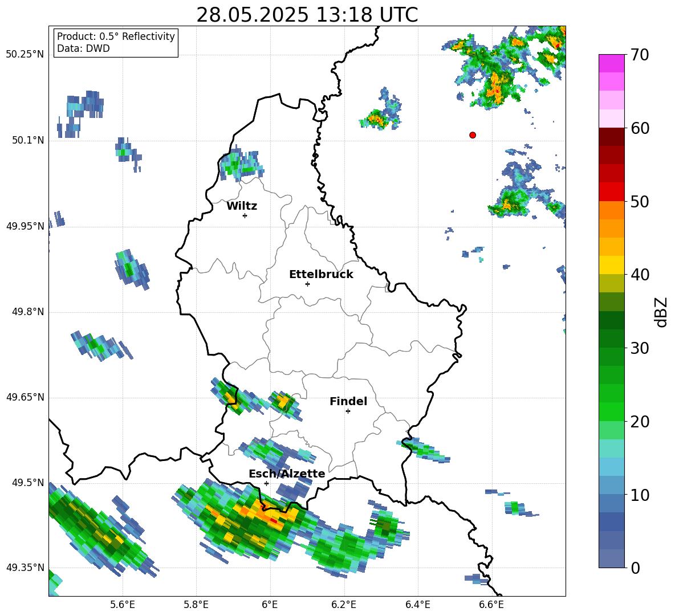Click the 50.1°N latitude label
Image resolution: width=675 pixels, height=616 pixels.
28,141
